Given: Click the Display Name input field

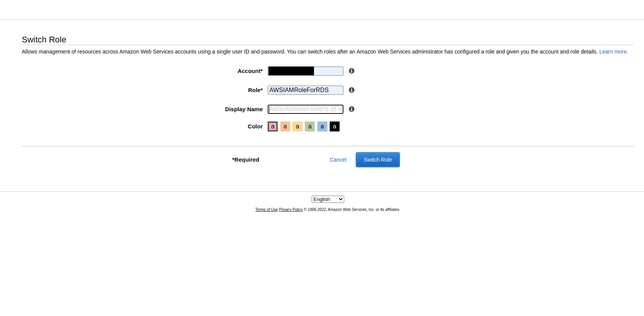Looking at the screenshot, I should tap(305, 109).
